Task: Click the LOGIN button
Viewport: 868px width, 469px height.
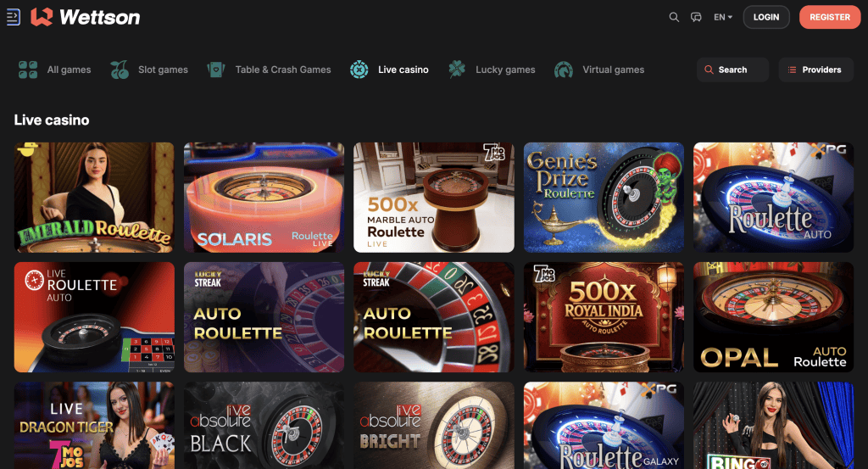Action: (766, 17)
